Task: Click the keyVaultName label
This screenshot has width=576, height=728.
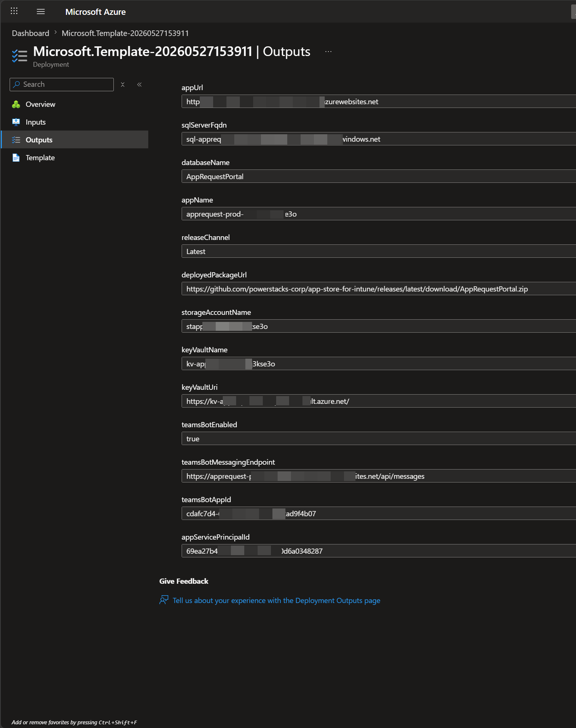Action: click(204, 350)
